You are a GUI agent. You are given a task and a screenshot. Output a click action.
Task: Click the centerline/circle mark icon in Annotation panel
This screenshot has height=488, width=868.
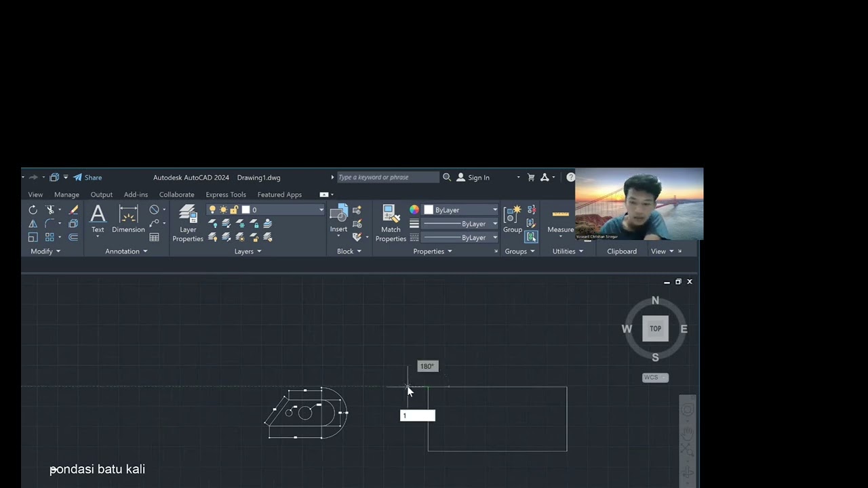pyautogui.click(x=155, y=210)
